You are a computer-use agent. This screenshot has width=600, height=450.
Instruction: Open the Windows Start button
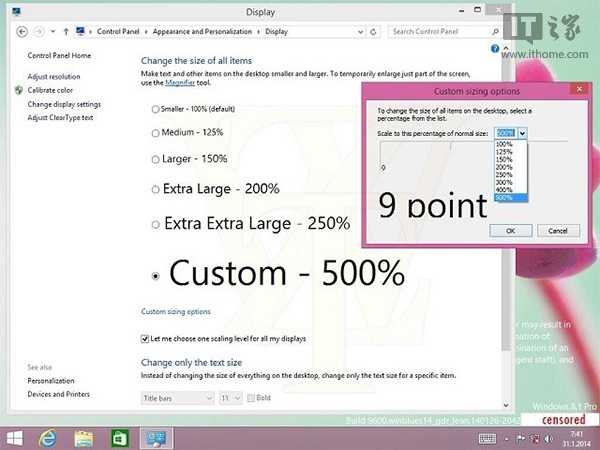tap(15, 439)
